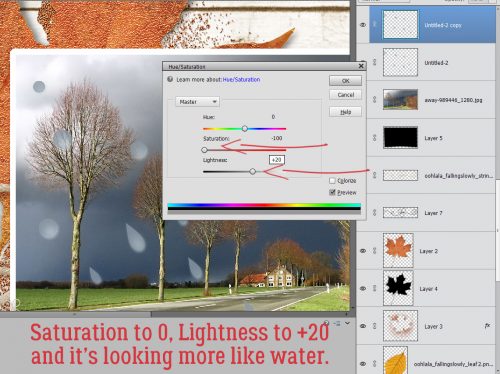Click the link icon on Layer 4
The image size is (500, 374).
click(374, 288)
